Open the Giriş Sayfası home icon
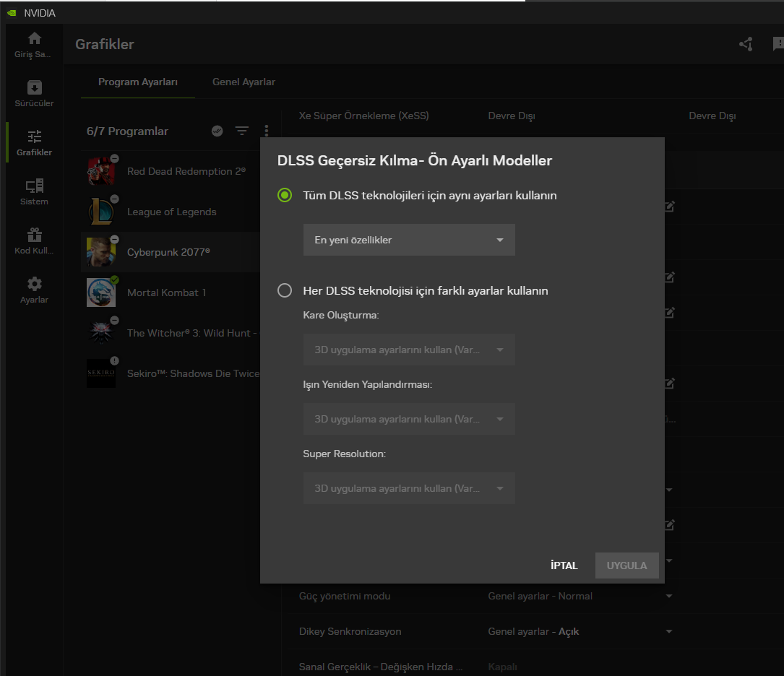 click(34, 39)
